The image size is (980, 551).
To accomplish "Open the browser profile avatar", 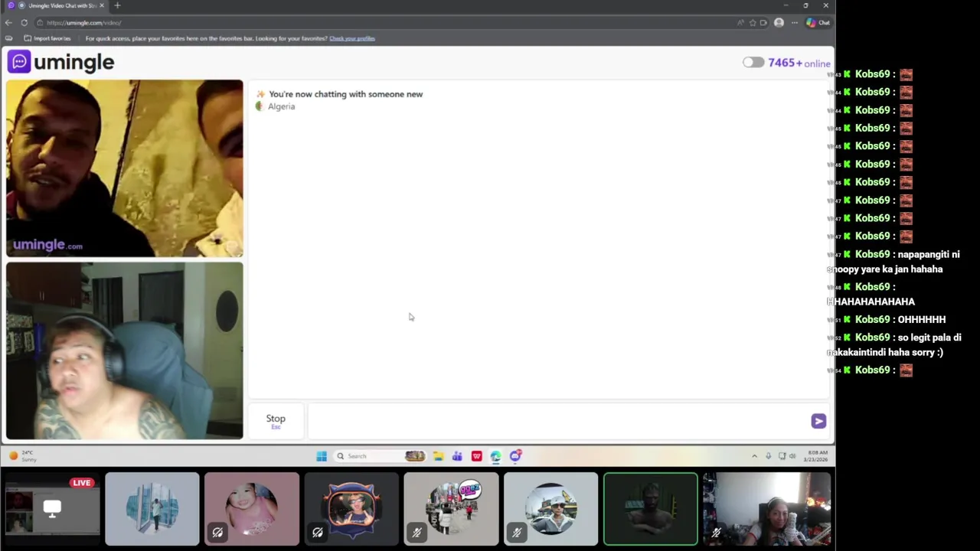I will (779, 23).
